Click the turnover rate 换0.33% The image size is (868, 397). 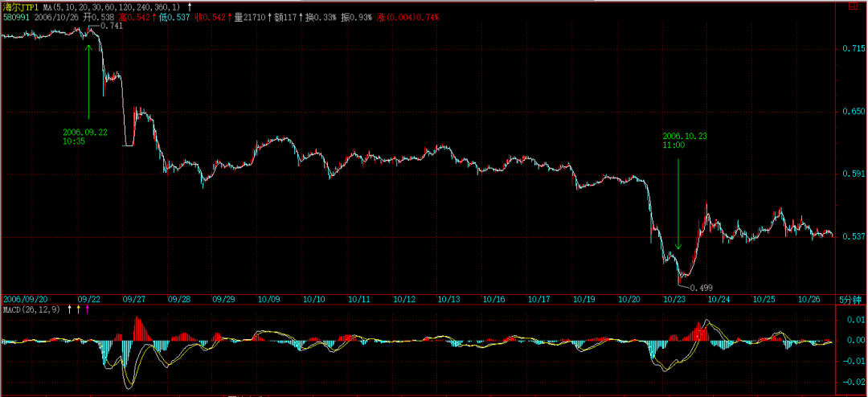tap(321, 18)
